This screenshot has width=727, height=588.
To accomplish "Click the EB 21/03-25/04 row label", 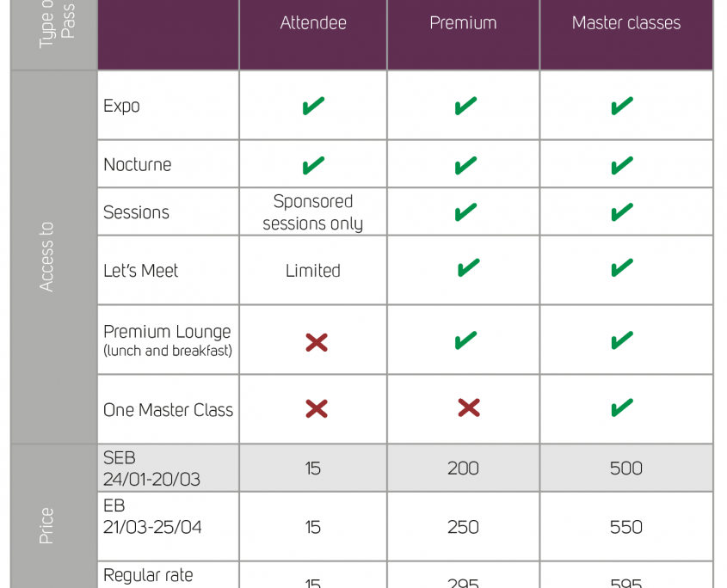I will (152, 516).
